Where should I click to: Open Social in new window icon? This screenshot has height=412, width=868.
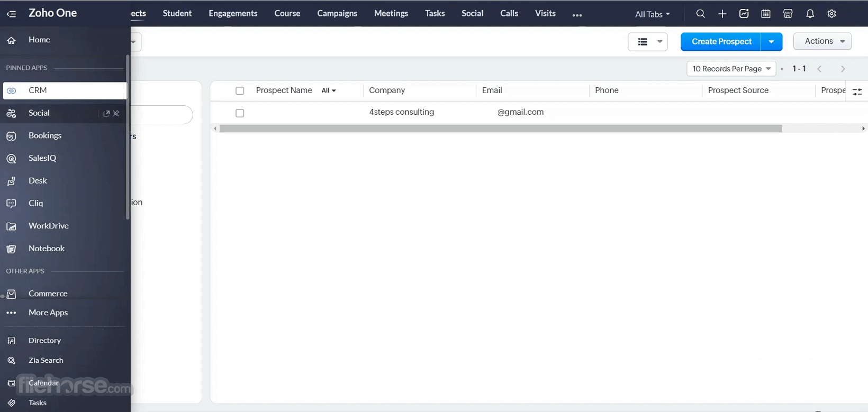[x=106, y=113]
